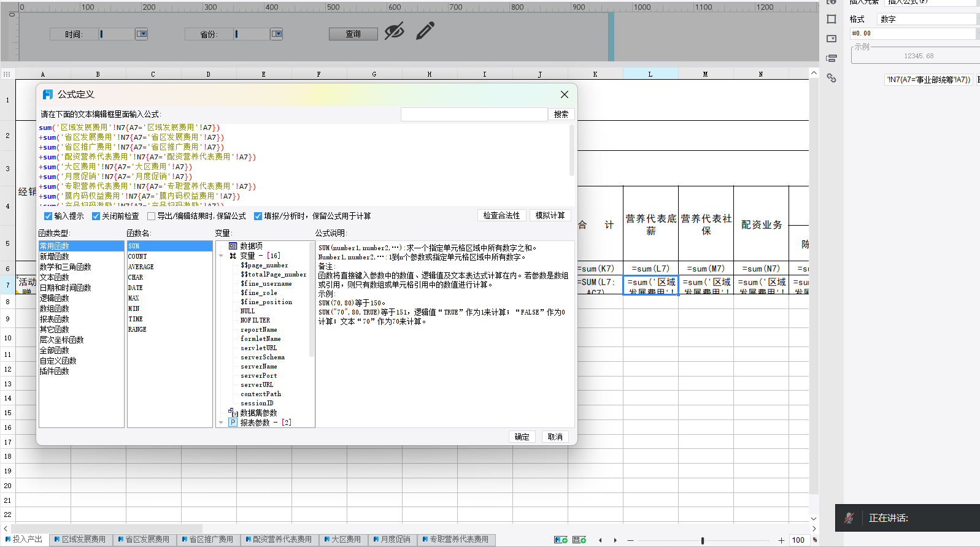Toggle the 输入提示 checkbox
Viewport: 980px width, 547px height.
(x=48, y=216)
